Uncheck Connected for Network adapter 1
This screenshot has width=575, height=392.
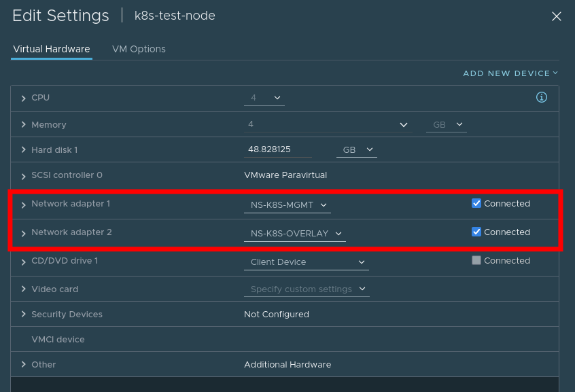click(x=476, y=203)
